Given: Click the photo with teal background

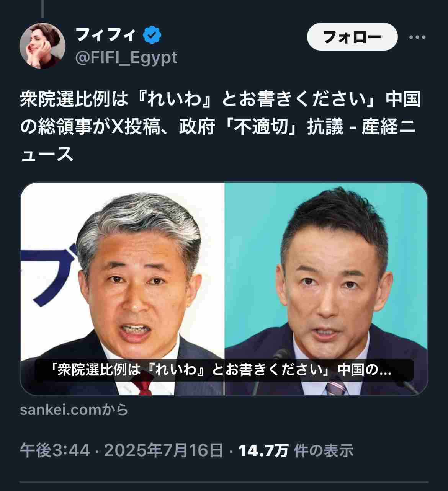Looking at the screenshot, I should pos(326,289).
